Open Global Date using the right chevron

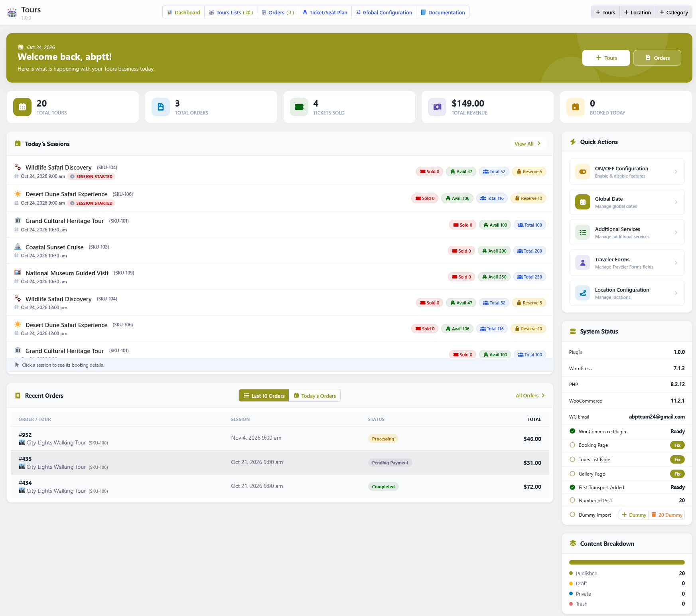point(676,202)
